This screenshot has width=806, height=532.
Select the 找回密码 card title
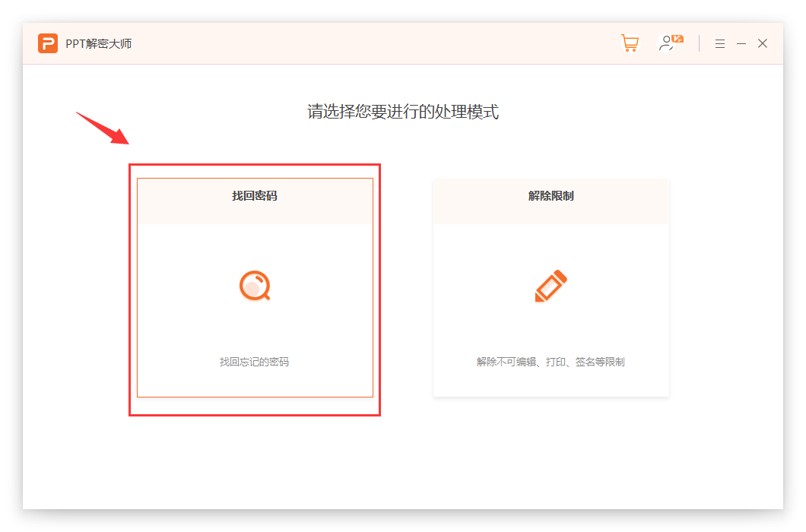coord(255,196)
